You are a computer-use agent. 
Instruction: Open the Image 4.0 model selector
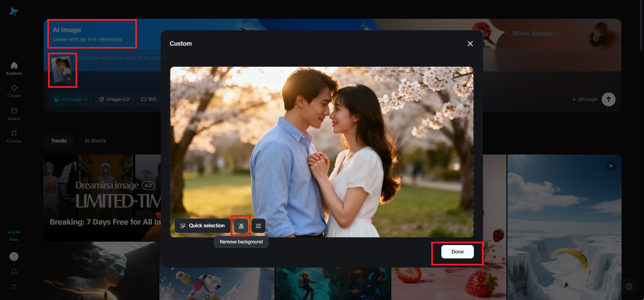click(114, 100)
